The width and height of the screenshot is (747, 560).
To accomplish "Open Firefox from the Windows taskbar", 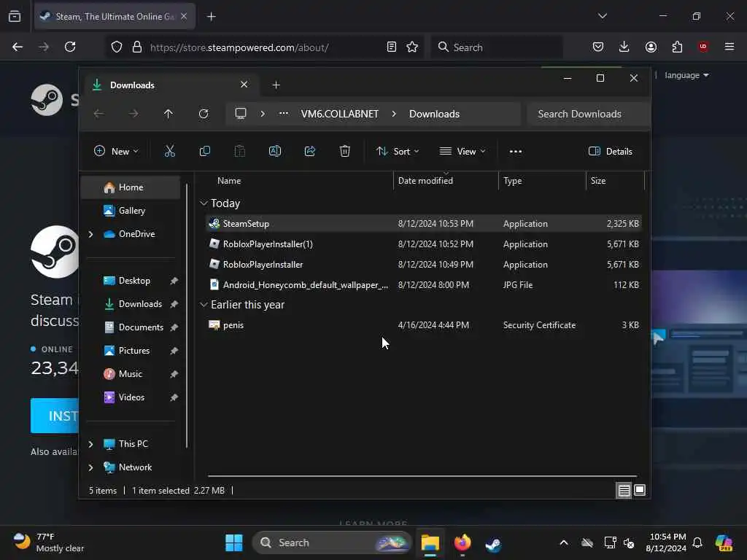I will pyautogui.click(x=462, y=542).
